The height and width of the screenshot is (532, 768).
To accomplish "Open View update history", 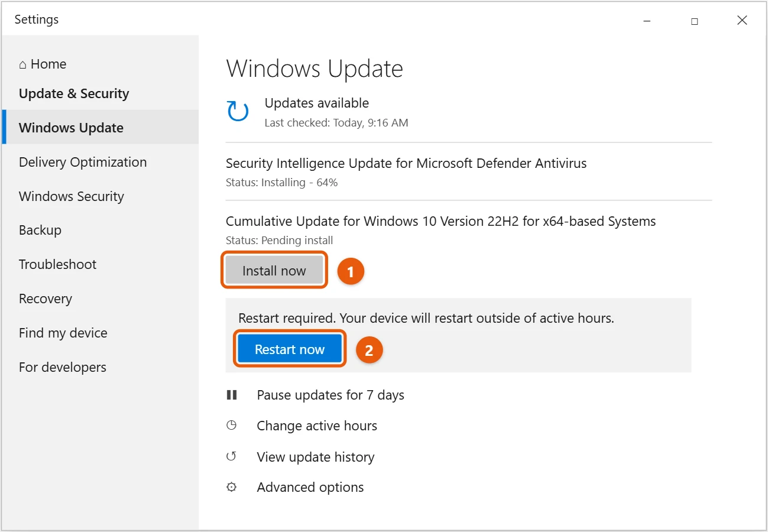I will point(316,457).
